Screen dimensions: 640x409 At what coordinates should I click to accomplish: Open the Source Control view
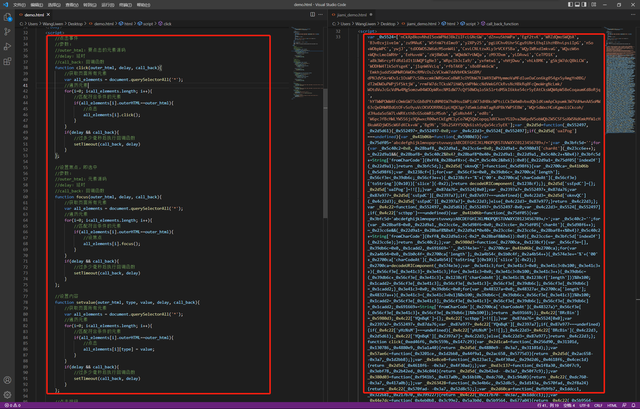(x=7, y=32)
